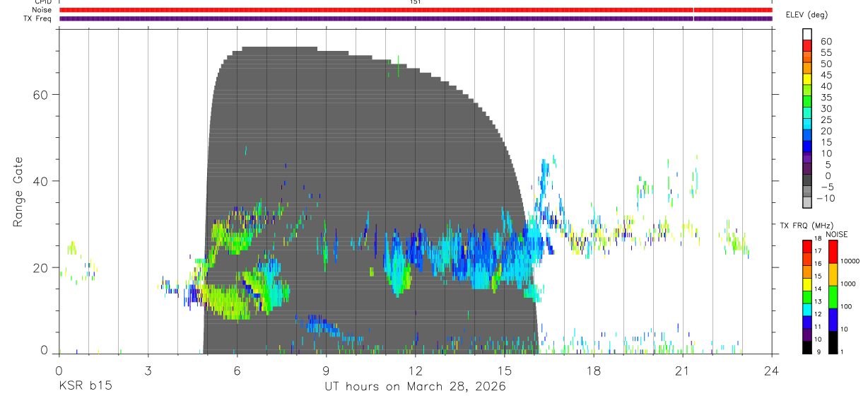Click the red Noise status bar
The width and height of the screenshot is (868, 401).
click(x=416, y=10)
